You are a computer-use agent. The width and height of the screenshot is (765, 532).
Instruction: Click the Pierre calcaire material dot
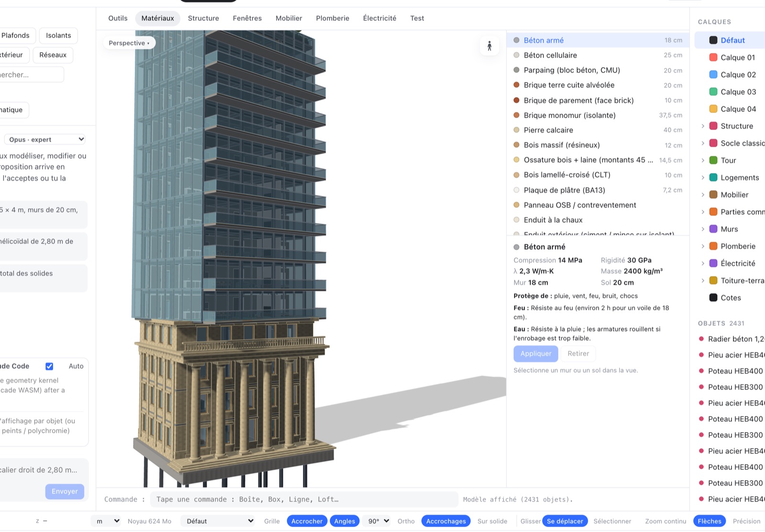[516, 130]
